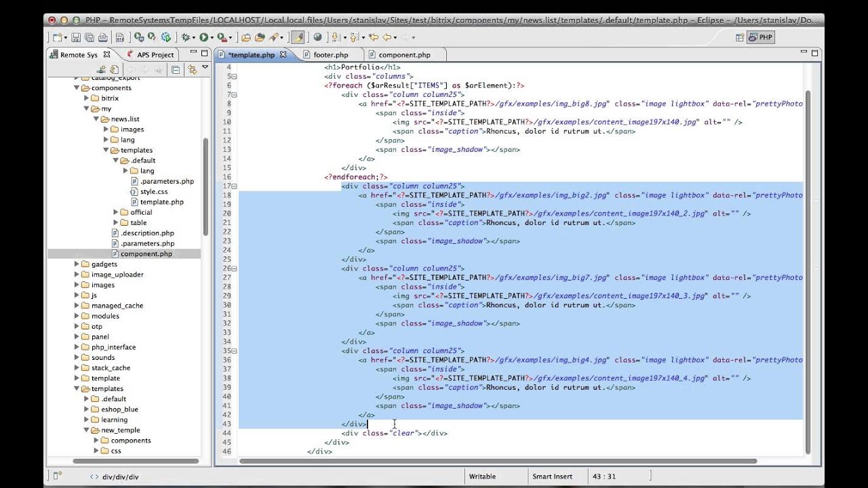Screen dimensions: 868x488
Task: Click the editor horizontal scrollbar
Action: click(498, 461)
